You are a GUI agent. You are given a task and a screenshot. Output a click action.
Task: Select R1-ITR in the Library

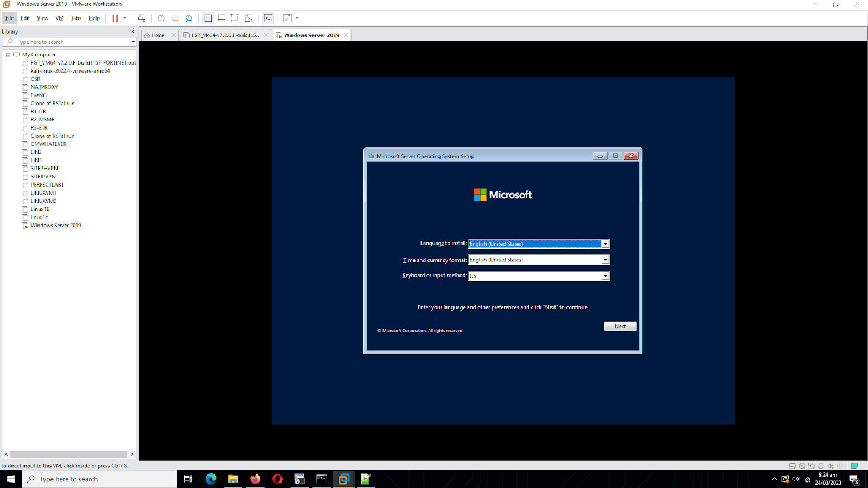pyautogui.click(x=39, y=112)
